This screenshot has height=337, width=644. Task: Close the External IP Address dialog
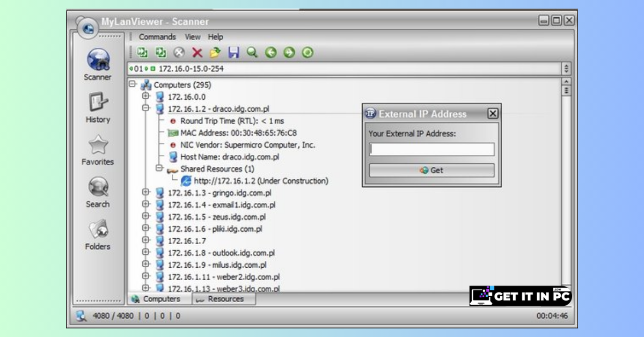(x=493, y=113)
